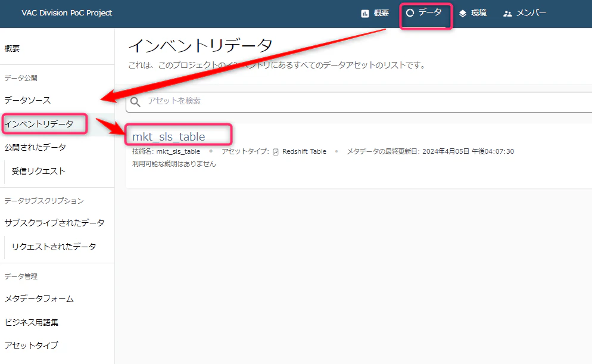Image resolution: width=592 pixels, height=364 pixels.
Task: Focus the アセットを検索 search field
Action: pyautogui.click(x=359, y=102)
